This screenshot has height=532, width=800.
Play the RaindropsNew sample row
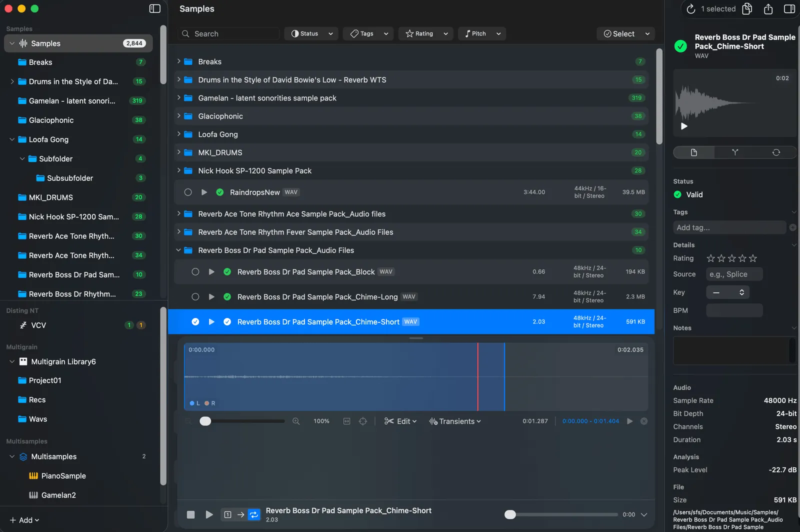(x=204, y=192)
